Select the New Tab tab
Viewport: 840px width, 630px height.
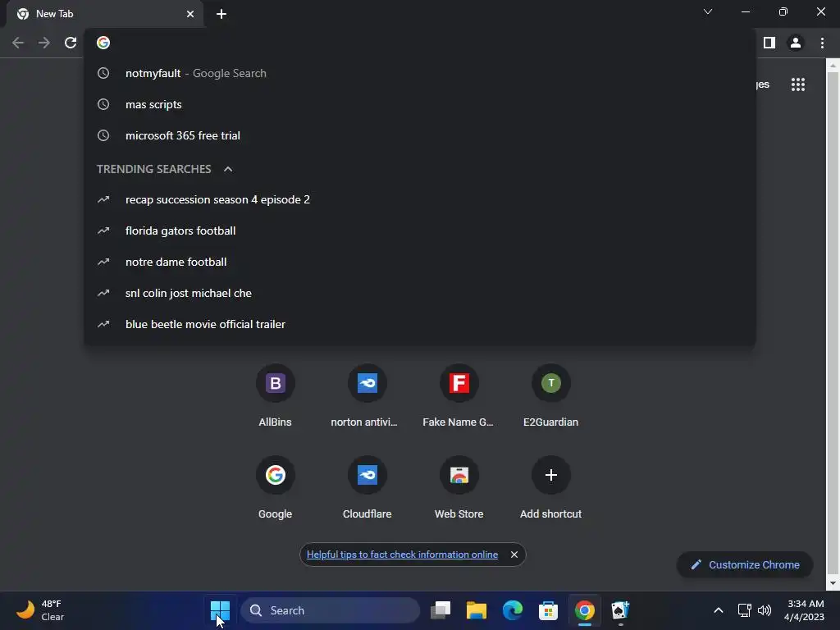click(x=105, y=14)
